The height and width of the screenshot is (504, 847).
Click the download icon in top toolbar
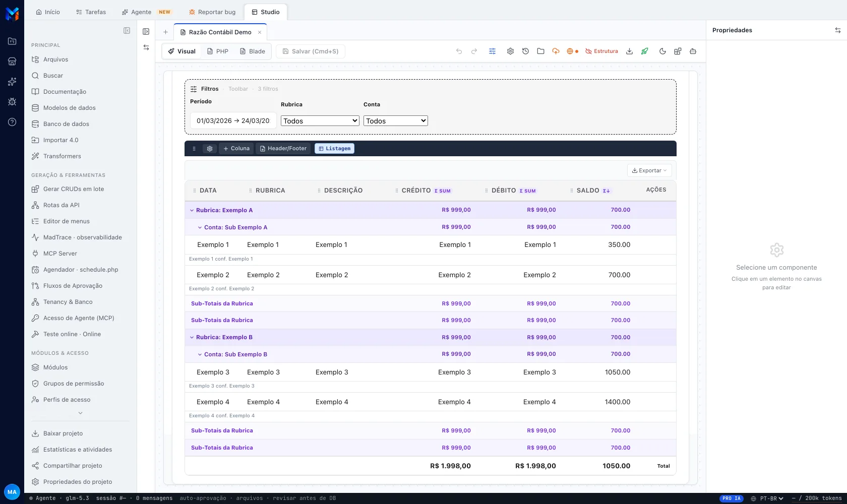[x=629, y=51]
